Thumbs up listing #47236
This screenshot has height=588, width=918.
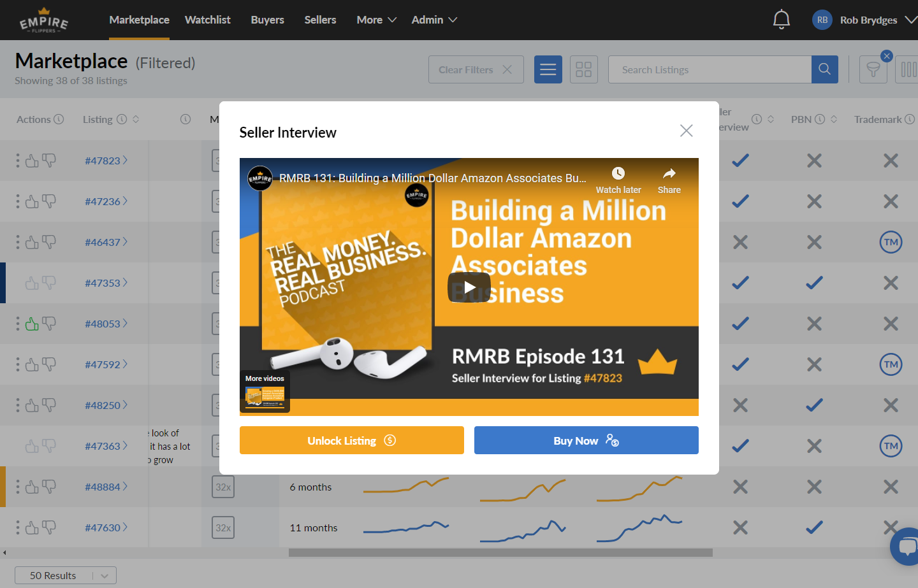tap(32, 201)
